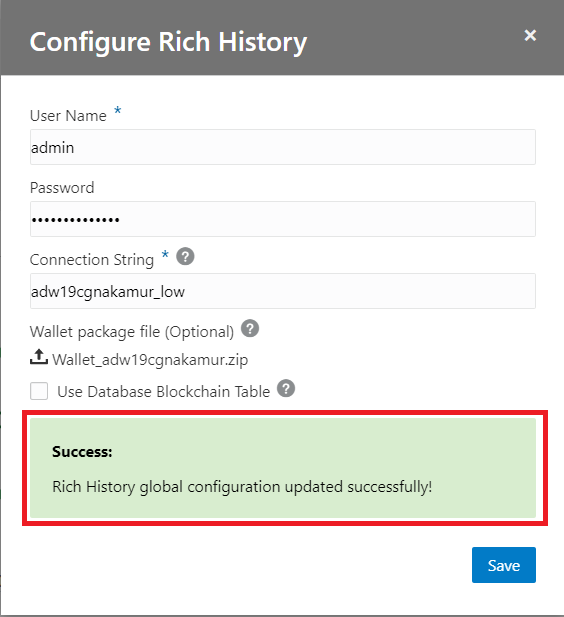Save the Rich History configuration
This screenshot has width=564, height=617.
coord(504,565)
